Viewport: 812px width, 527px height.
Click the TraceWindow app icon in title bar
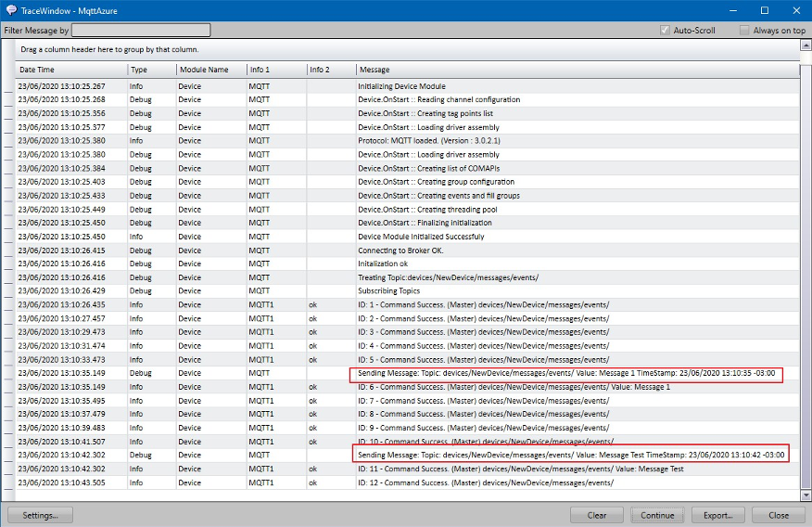[9, 10]
